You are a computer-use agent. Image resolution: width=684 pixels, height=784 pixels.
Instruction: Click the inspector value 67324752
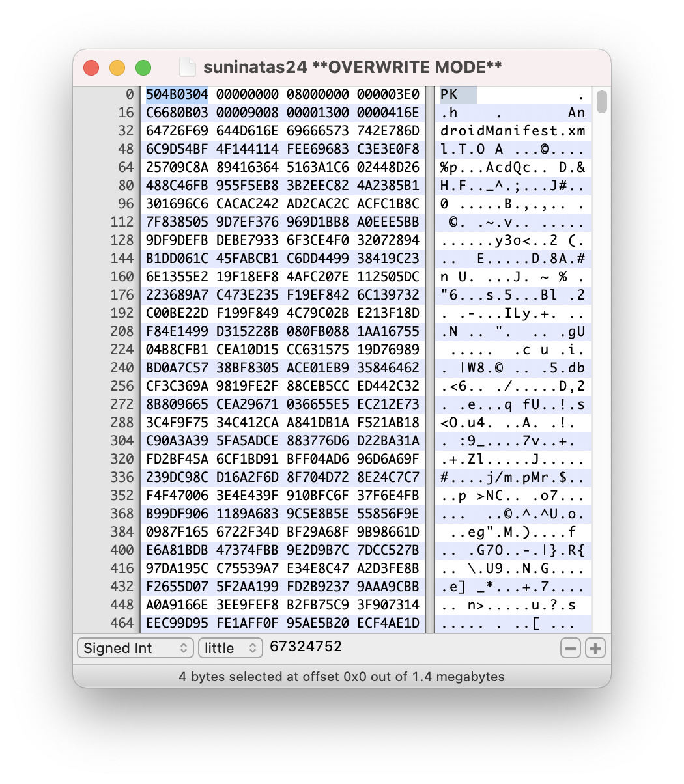(306, 647)
